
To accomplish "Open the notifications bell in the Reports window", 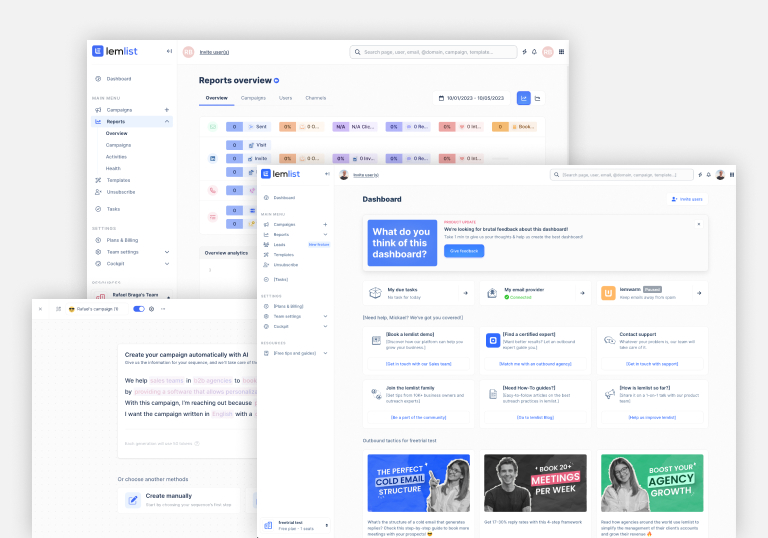I will click(x=534, y=51).
